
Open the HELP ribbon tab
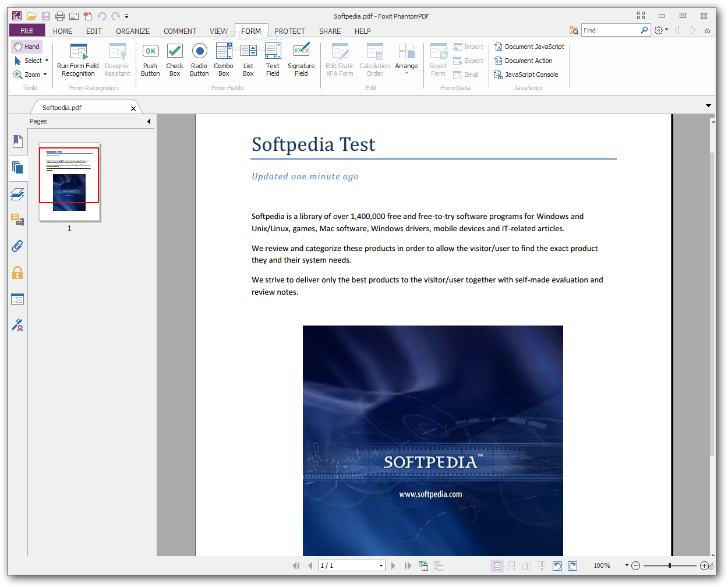click(362, 31)
